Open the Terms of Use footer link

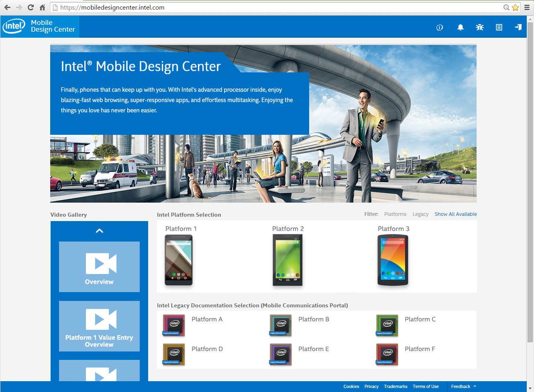[426, 386]
